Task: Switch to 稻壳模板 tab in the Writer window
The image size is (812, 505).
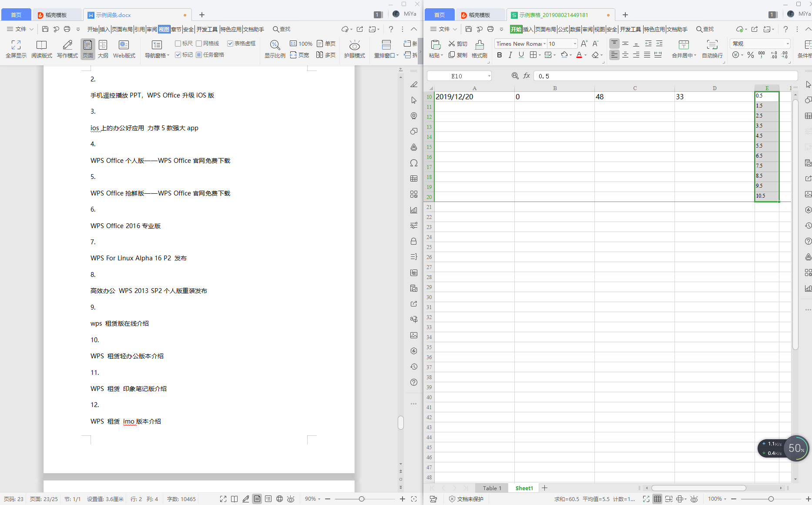Action: click(57, 15)
